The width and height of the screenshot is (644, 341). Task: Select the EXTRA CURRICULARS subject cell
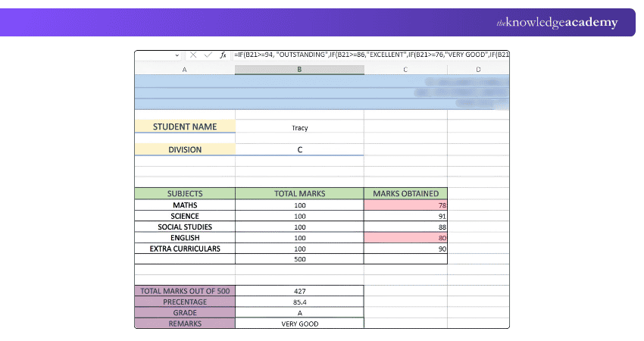pos(185,249)
